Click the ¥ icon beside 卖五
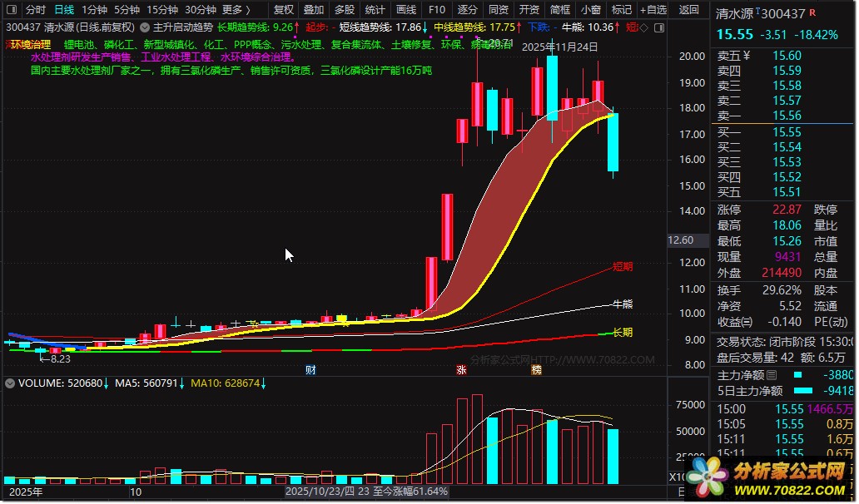The height and width of the screenshot is (504, 859). click(x=746, y=56)
